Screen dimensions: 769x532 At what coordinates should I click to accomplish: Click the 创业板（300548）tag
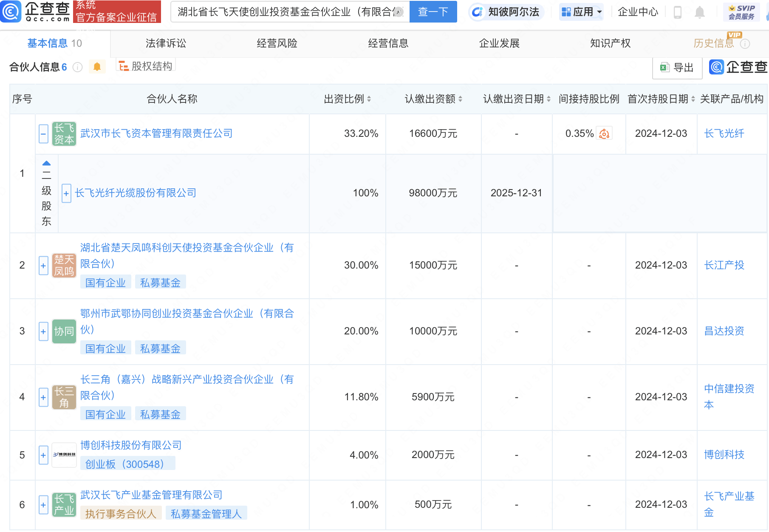tap(127, 464)
